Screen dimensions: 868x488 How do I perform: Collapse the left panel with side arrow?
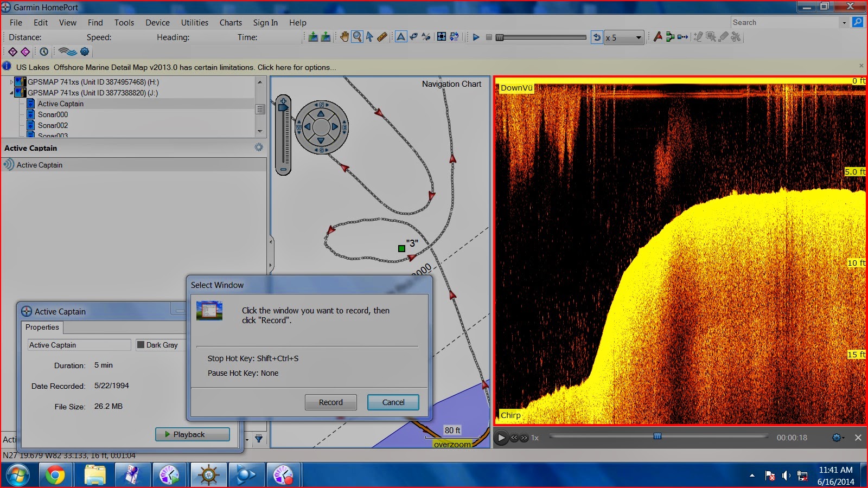pos(271,242)
